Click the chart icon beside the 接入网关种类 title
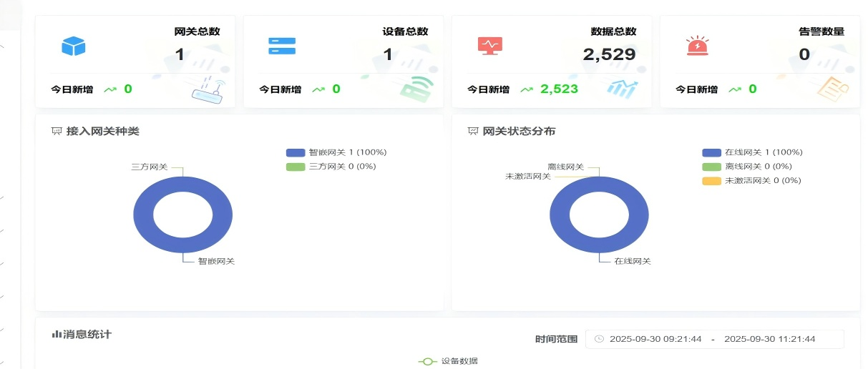 (57, 132)
